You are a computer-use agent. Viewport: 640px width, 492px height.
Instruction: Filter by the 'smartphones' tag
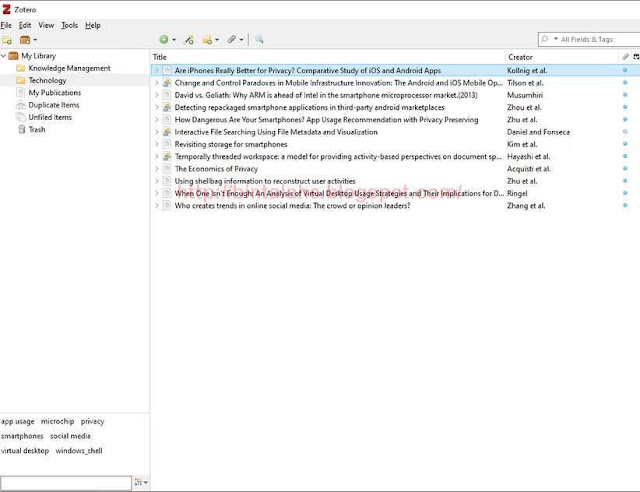(x=22, y=436)
